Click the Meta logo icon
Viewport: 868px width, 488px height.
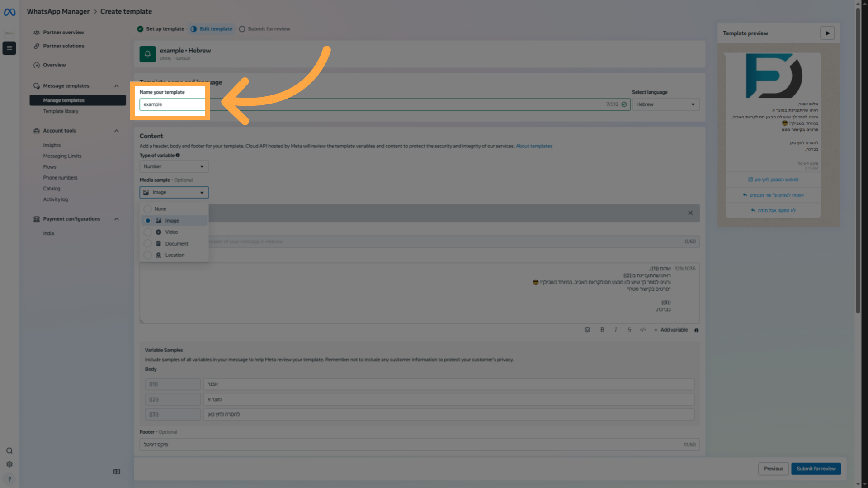pyautogui.click(x=9, y=12)
